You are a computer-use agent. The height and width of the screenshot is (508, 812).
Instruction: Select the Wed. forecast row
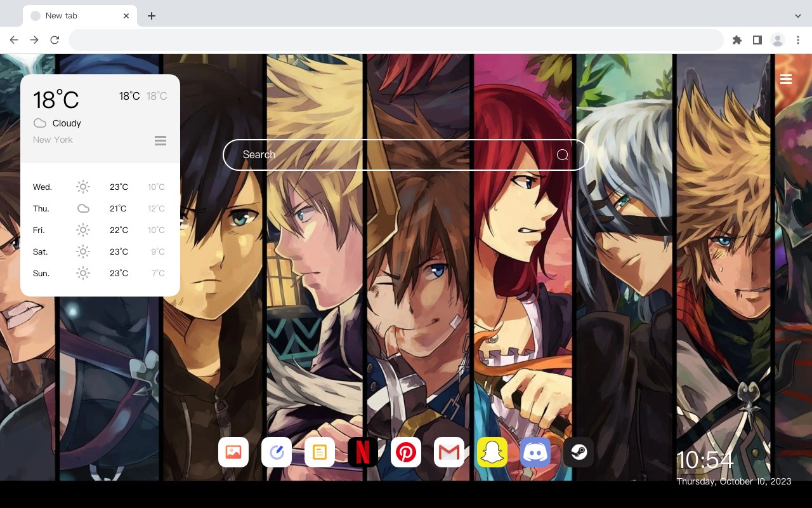coord(100,187)
